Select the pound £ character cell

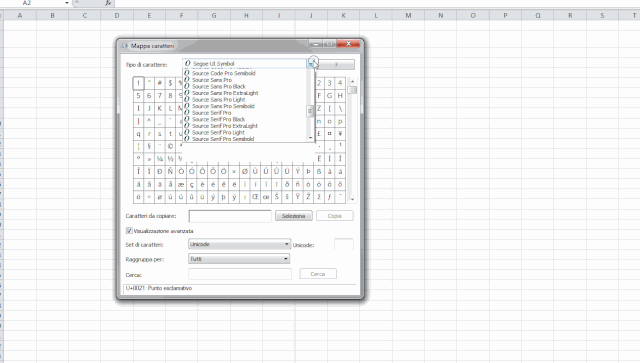coord(319,134)
